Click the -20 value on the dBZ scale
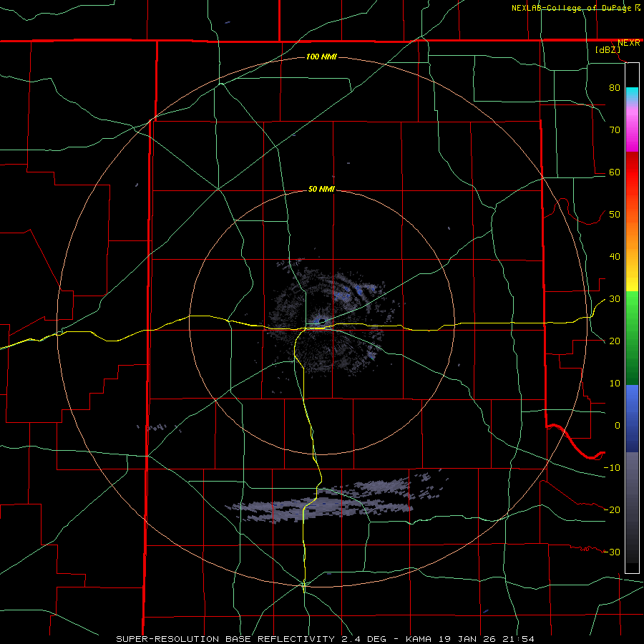644x644 pixels. click(612, 510)
